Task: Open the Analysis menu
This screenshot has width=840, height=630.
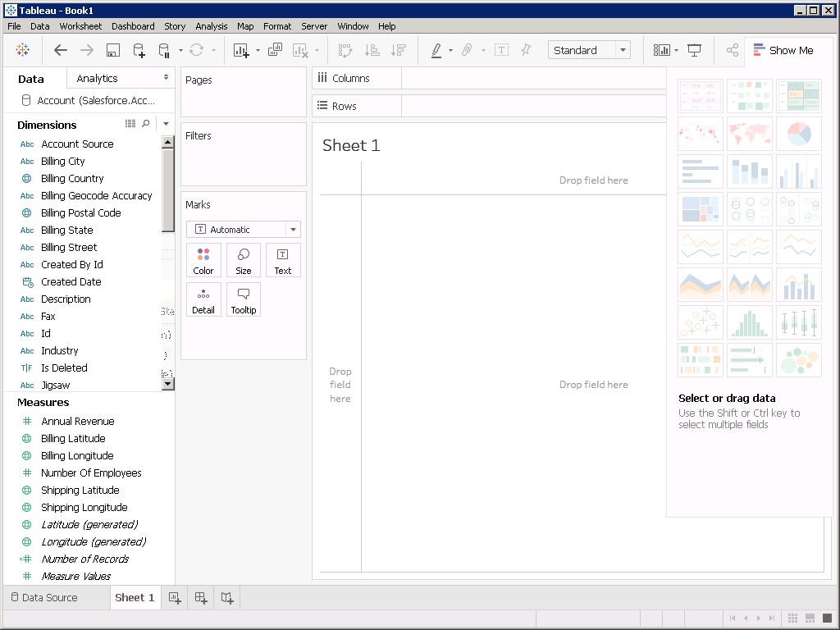Action: [x=211, y=26]
